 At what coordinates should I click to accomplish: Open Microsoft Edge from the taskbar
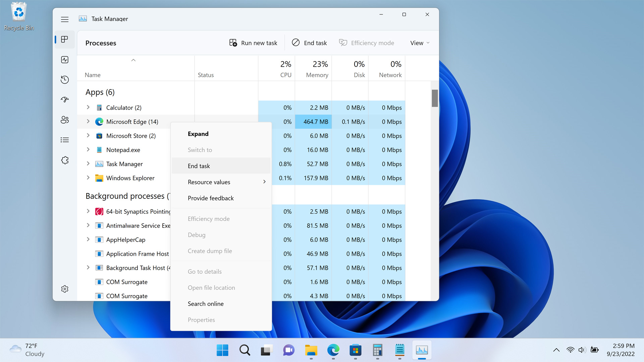pyautogui.click(x=333, y=350)
